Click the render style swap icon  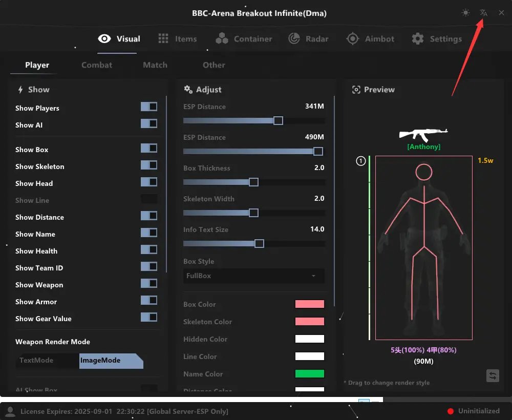pos(493,375)
